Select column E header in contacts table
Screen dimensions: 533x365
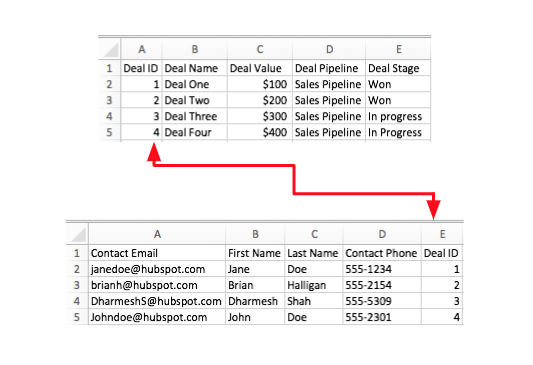coord(442,234)
